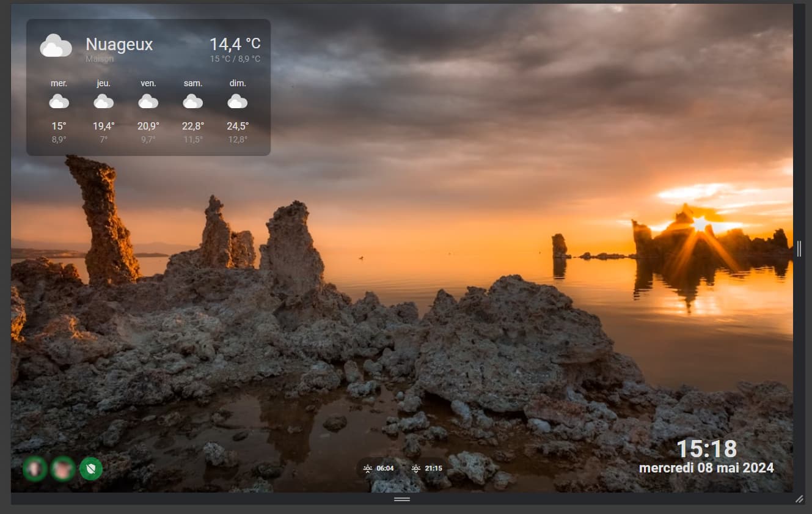The image size is (812, 514).
Task: Select the jeudi forecast cloud icon
Action: coord(103,100)
